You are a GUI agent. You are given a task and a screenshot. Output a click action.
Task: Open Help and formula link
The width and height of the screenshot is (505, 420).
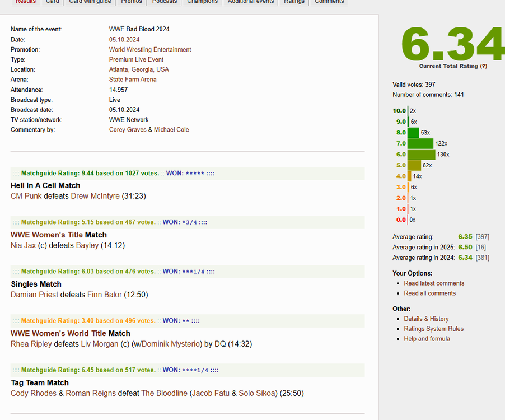(427, 339)
